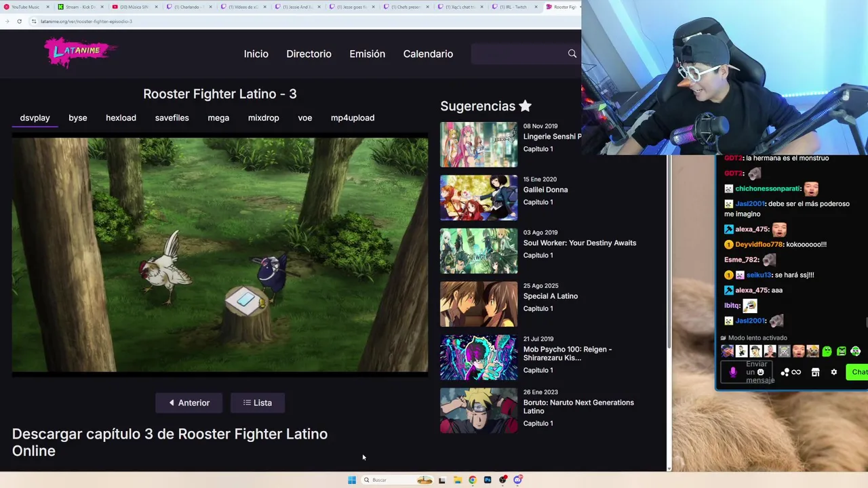Pick the angry green face emote
Screen dimensions: 868x488
[841, 351]
